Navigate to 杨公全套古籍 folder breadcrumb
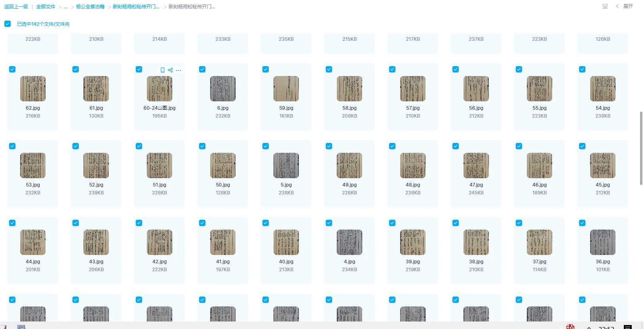Screen dimensions: 644x329 90,7
